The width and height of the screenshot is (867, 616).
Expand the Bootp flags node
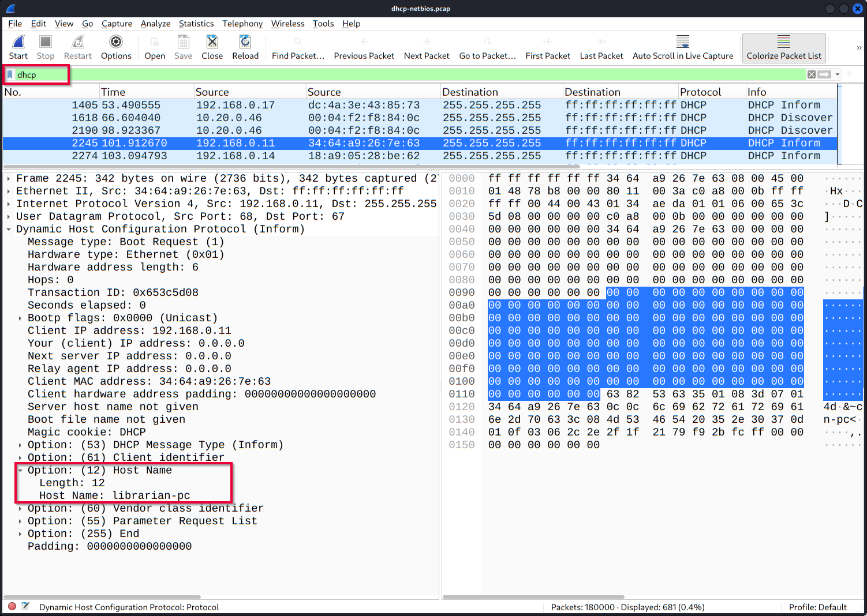click(x=20, y=318)
